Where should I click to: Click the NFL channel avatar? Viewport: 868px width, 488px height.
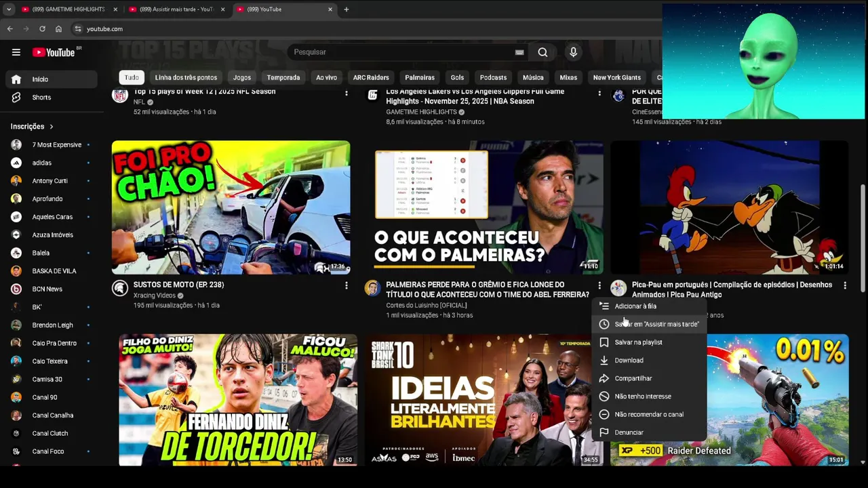coord(120,95)
